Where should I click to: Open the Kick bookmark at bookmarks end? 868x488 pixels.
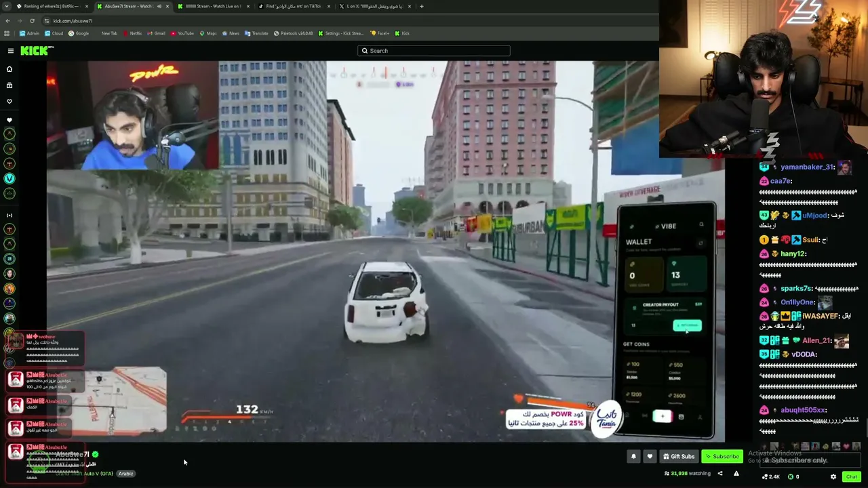[x=403, y=33]
